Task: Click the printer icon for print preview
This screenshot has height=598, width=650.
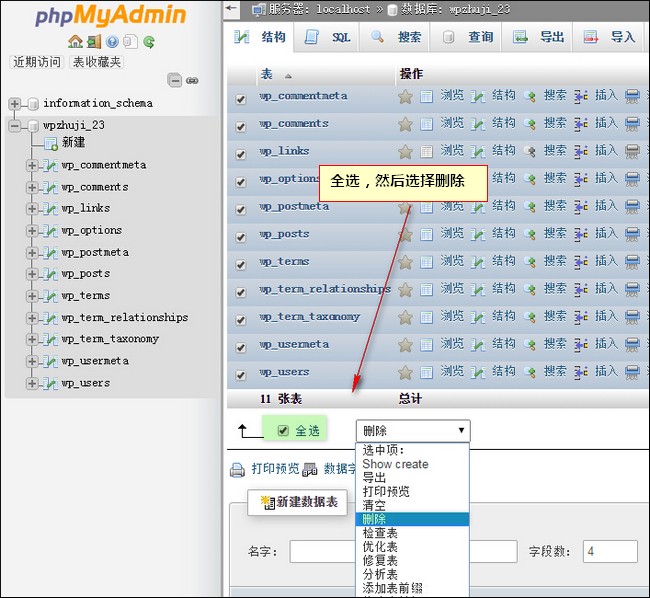Action: click(238, 470)
